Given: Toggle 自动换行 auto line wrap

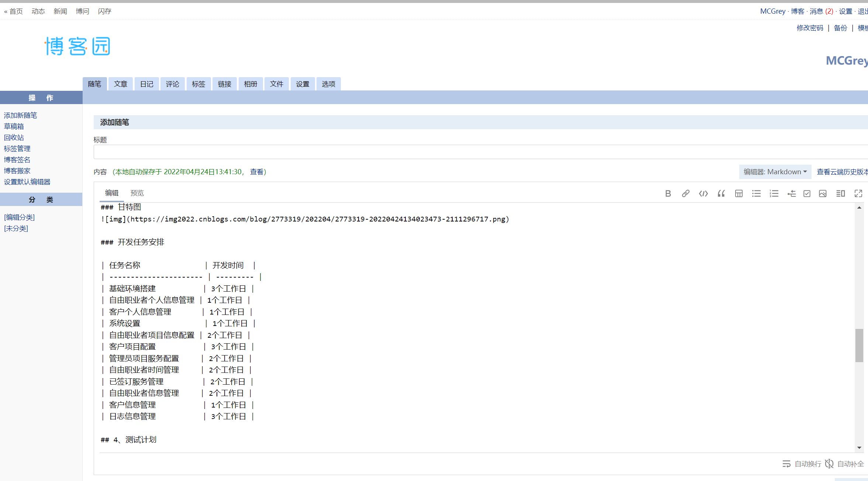Looking at the screenshot, I should (802, 464).
